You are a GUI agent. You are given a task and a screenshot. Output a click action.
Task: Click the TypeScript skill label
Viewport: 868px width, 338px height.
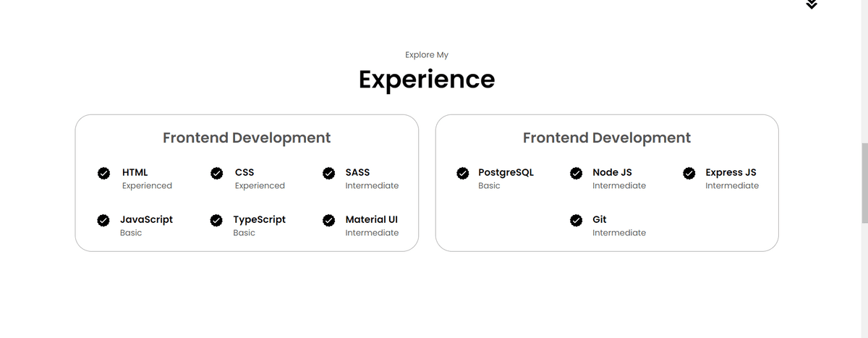click(259, 219)
